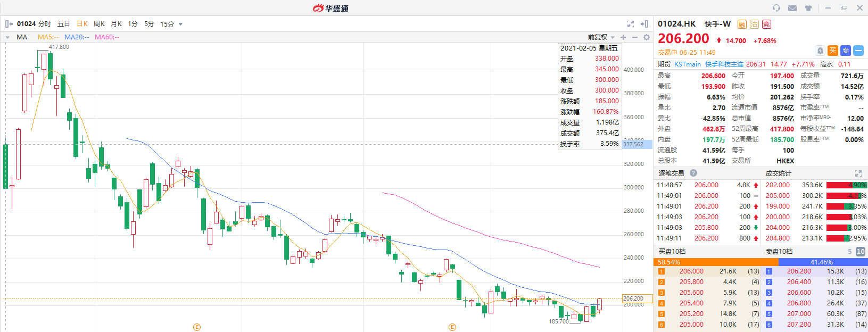
Task: Select 月K monthly candlestick tab
Action: (117, 24)
